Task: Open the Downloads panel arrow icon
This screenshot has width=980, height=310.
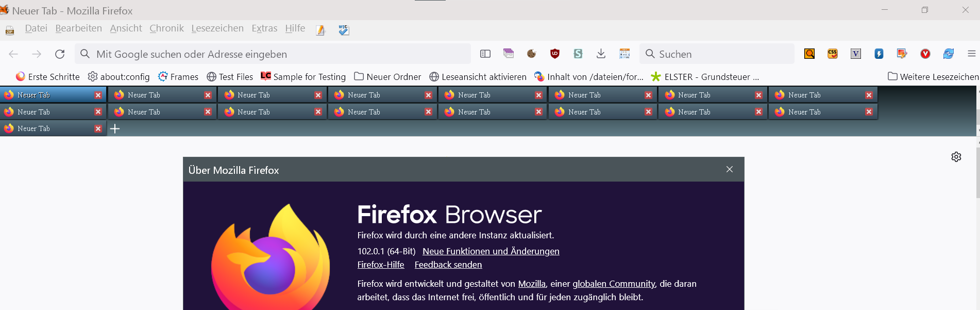Action: [x=601, y=54]
